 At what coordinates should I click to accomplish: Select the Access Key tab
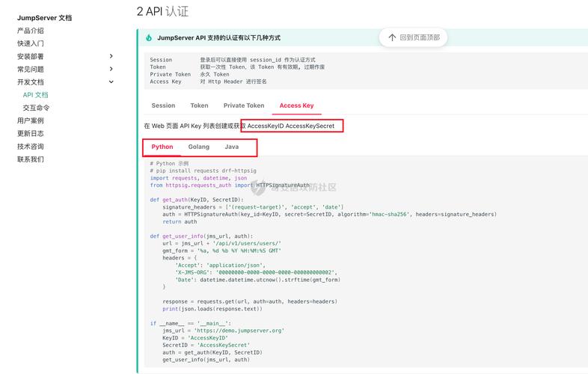click(x=297, y=105)
